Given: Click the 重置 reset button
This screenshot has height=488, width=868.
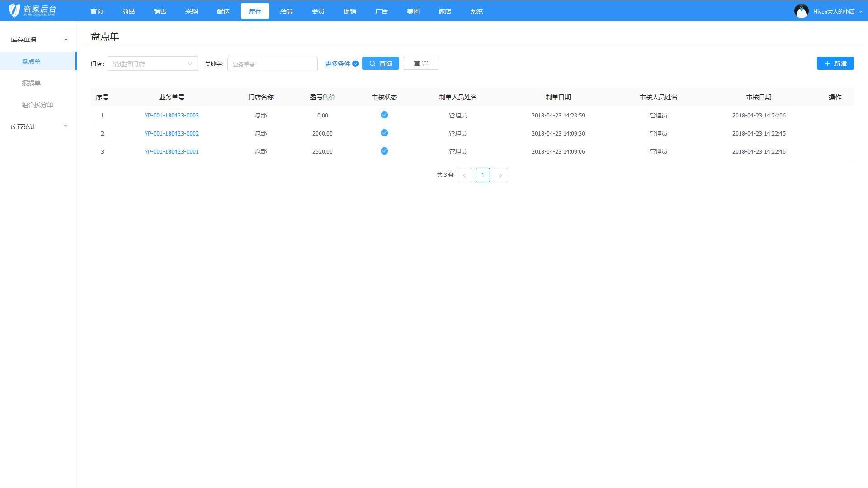Looking at the screenshot, I should (420, 64).
